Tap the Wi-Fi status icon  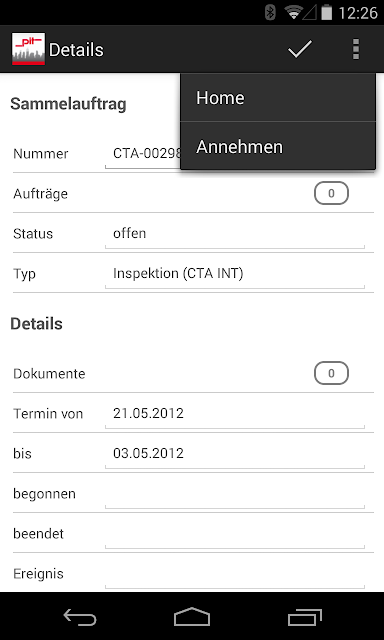(293, 13)
